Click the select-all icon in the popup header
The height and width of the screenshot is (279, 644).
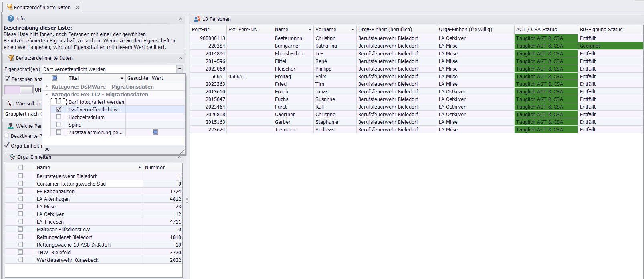coord(55,78)
